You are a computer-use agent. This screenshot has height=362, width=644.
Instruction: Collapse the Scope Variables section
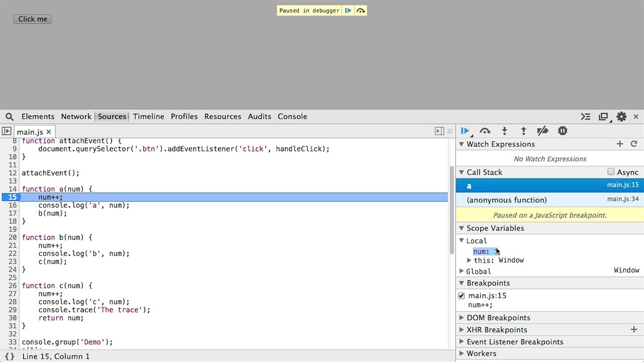pos(461,228)
